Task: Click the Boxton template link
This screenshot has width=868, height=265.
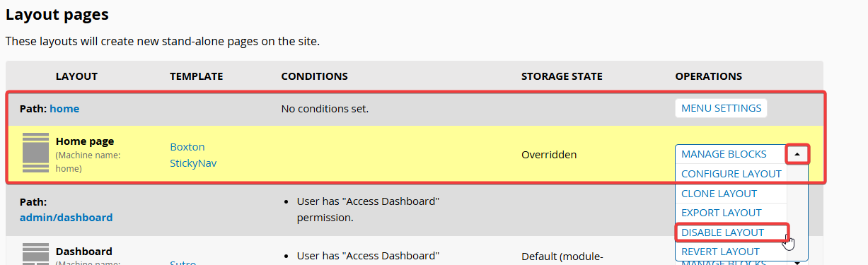Action: pyautogui.click(x=187, y=147)
